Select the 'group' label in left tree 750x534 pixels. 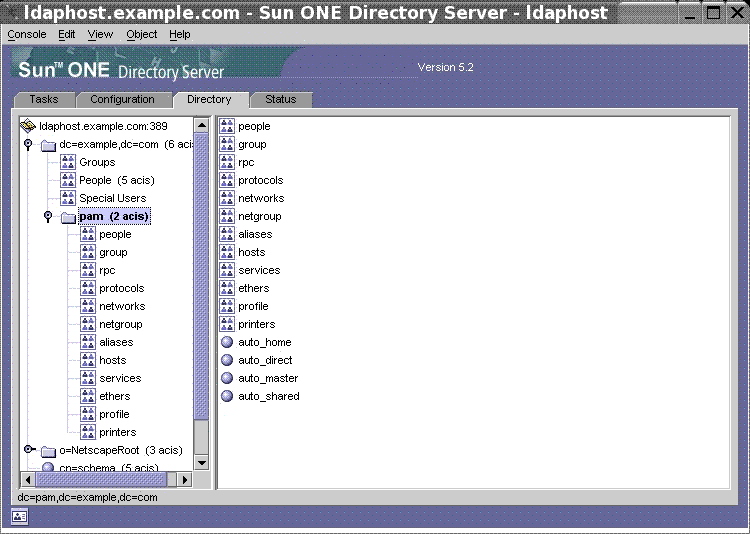coord(113,253)
